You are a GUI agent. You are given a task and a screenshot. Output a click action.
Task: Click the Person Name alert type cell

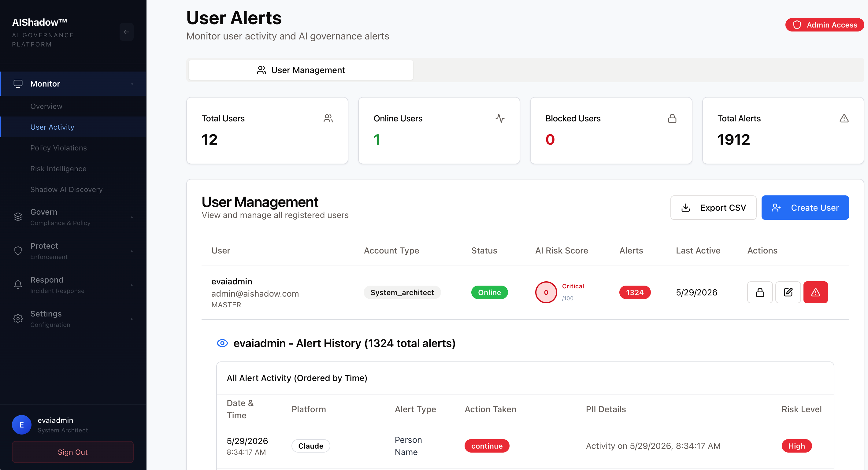pos(408,446)
